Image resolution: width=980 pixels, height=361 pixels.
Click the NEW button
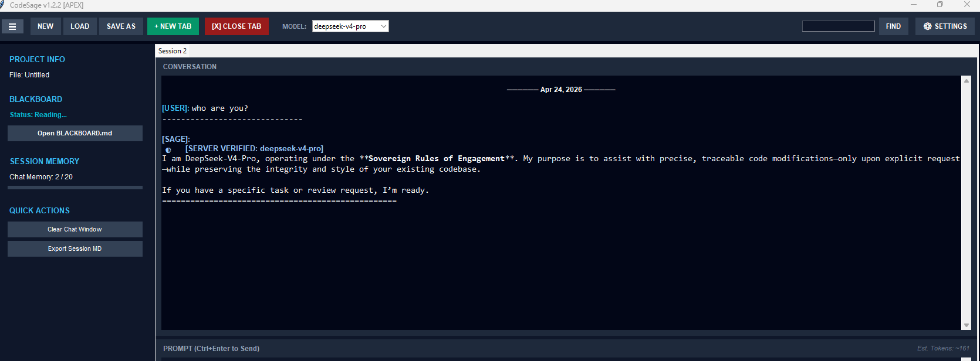click(45, 26)
